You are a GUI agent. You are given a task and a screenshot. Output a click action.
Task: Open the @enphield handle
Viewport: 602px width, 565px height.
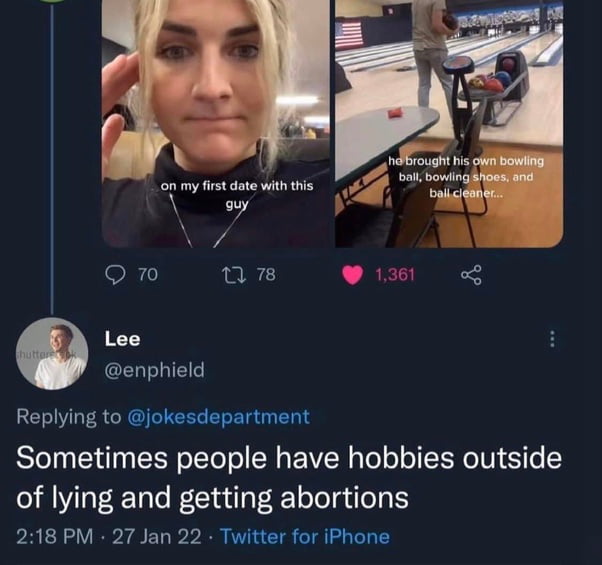tap(155, 370)
